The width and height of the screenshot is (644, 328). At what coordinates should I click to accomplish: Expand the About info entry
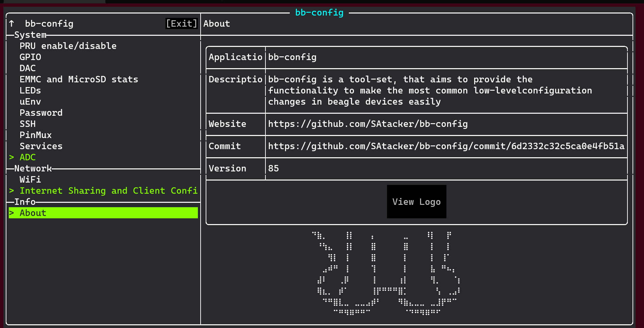(32, 213)
